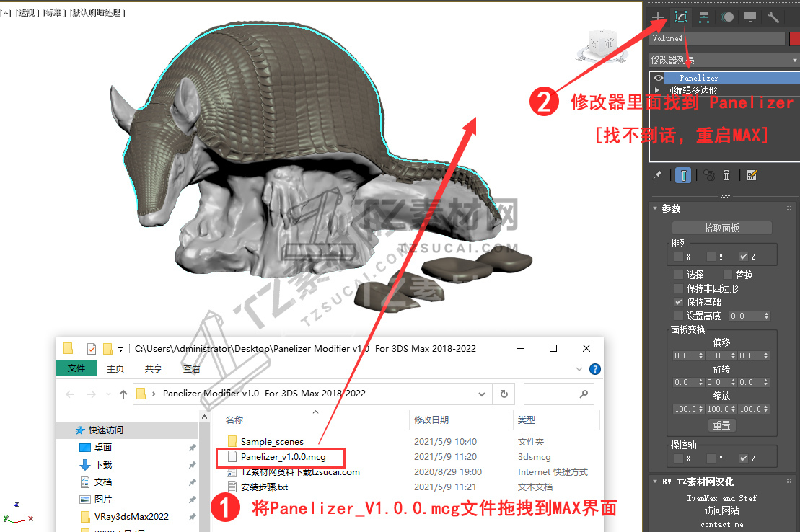This screenshot has width=800, height=532.
Task: Select the Sample_scenes folder
Action: 272,442
